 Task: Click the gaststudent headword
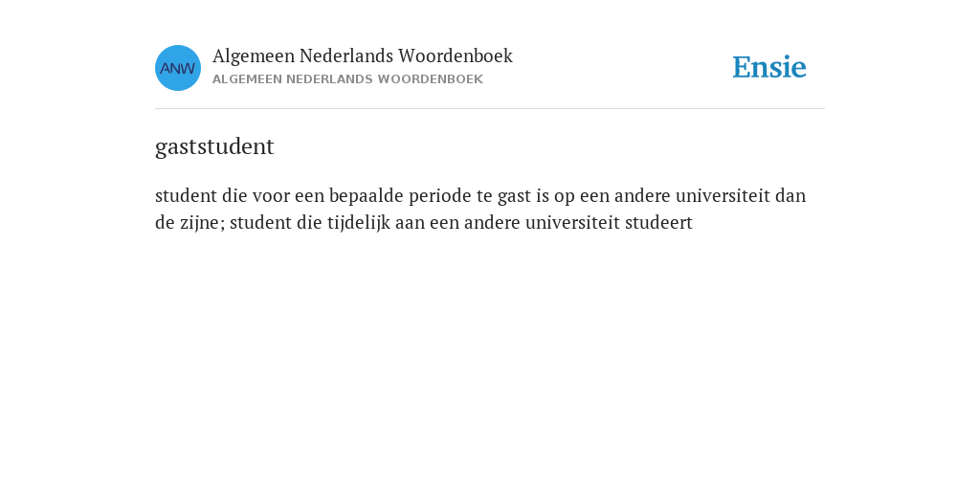pos(214,147)
